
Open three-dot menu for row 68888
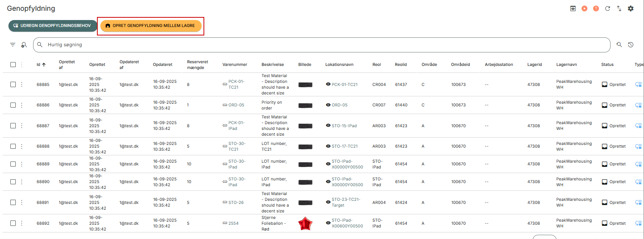[x=22, y=146]
